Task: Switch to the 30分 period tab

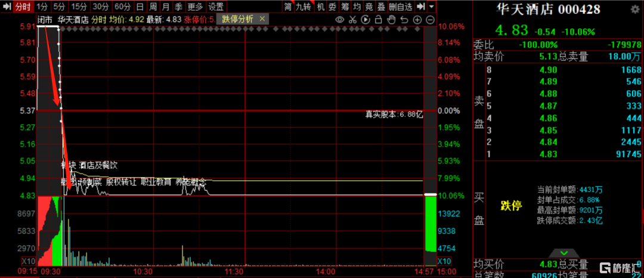Action: pyautogui.click(x=101, y=6)
